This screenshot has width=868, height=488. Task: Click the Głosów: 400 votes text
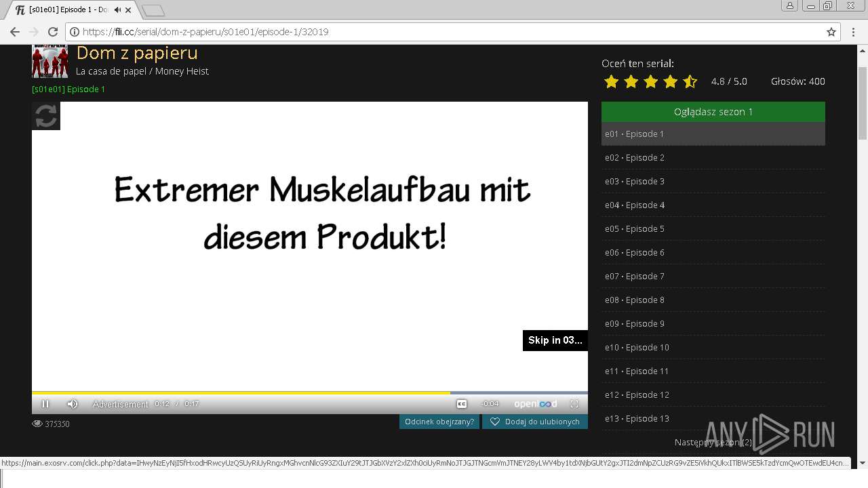(x=798, y=81)
